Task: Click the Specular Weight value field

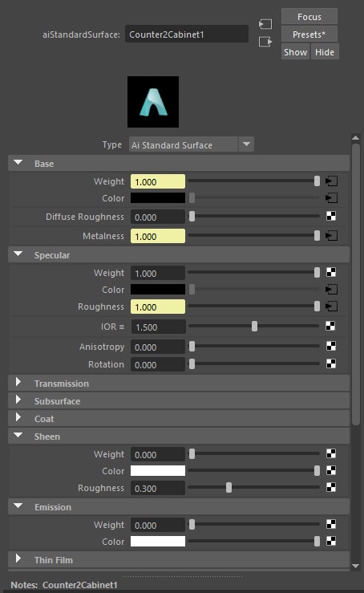Action: tap(158, 273)
